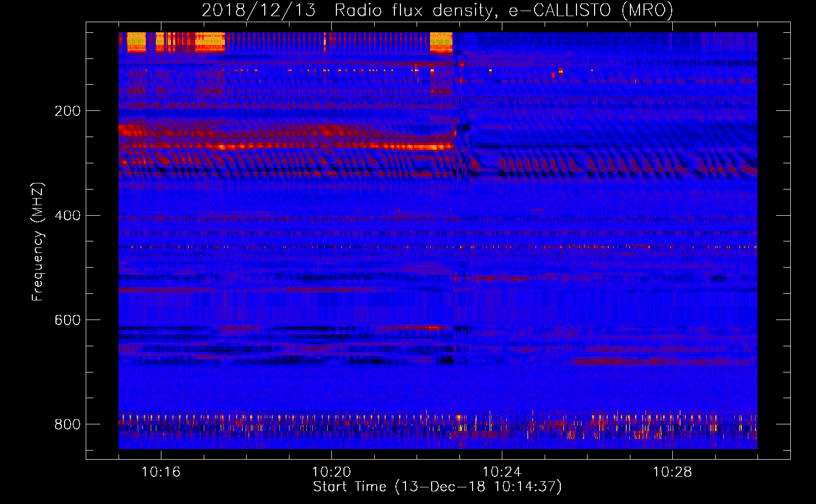This screenshot has height=504, width=816.
Task: Click the 600 frequency tick label
Action: 68,321
